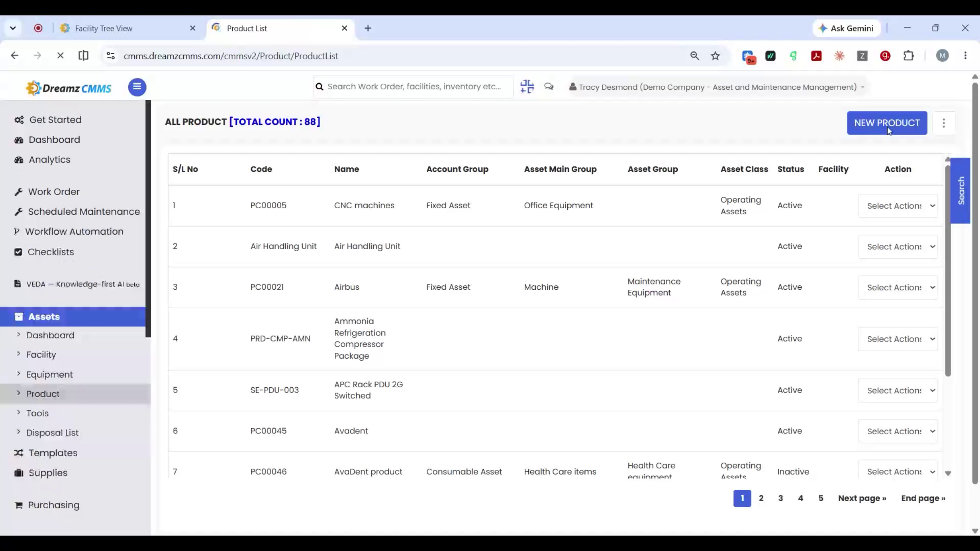The image size is (980, 551).
Task: Expand the Facility submenu under Assets
Action: tap(41, 355)
